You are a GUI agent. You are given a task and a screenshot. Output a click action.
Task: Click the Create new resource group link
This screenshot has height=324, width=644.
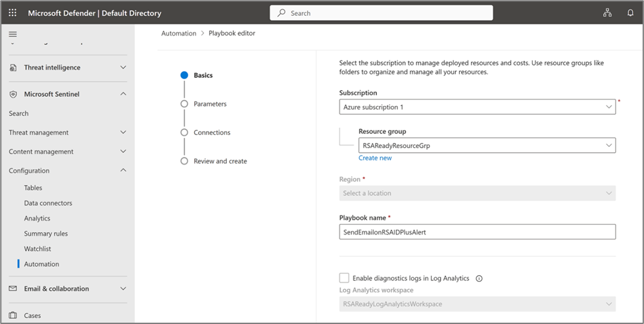tap(375, 158)
